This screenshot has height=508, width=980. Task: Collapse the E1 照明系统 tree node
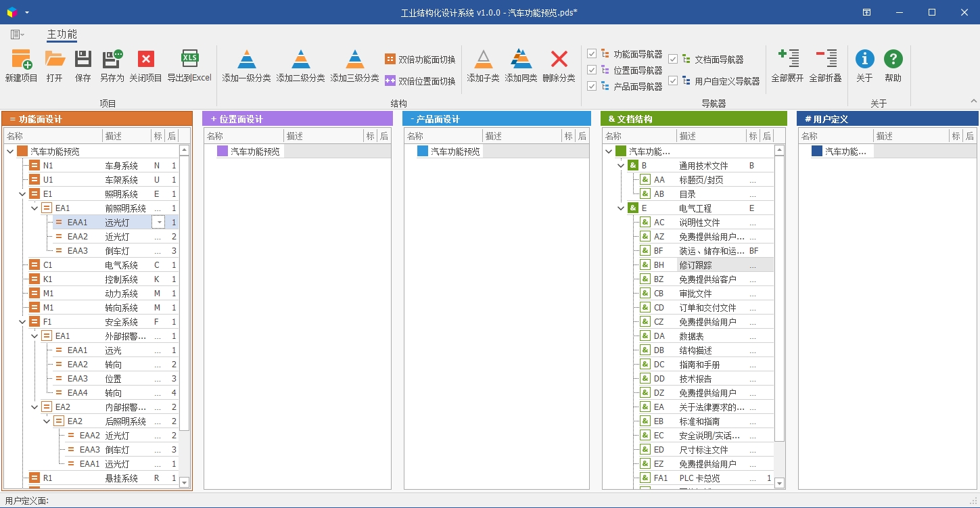tap(23, 194)
